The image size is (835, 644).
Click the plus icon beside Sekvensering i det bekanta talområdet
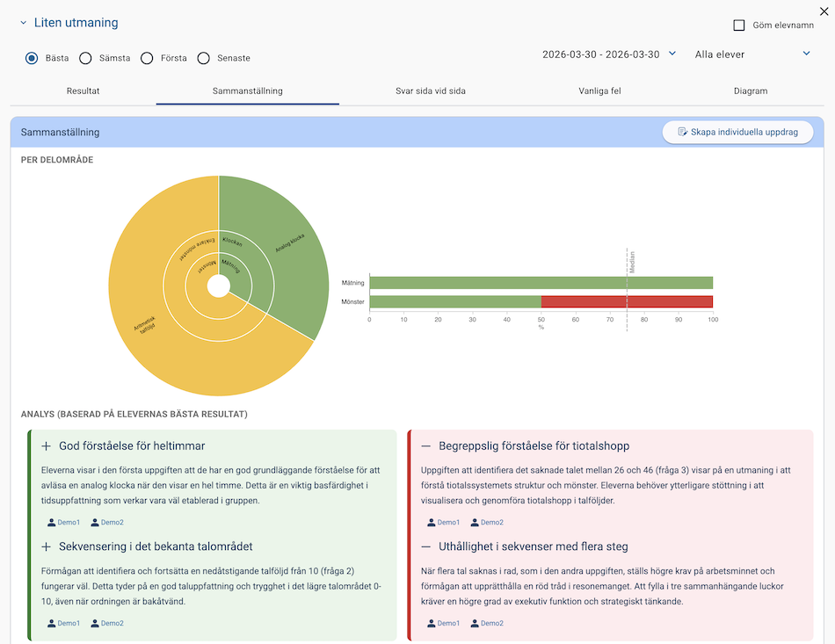coord(47,547)
